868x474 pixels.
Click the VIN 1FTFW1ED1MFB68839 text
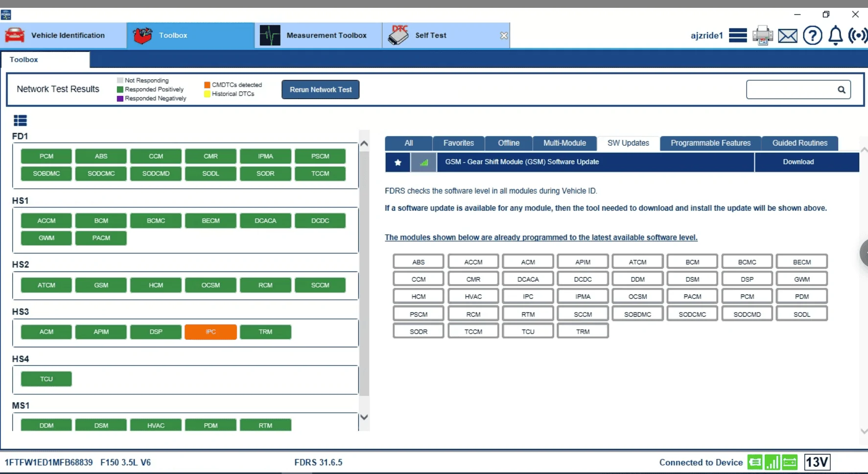click(48, 462)
